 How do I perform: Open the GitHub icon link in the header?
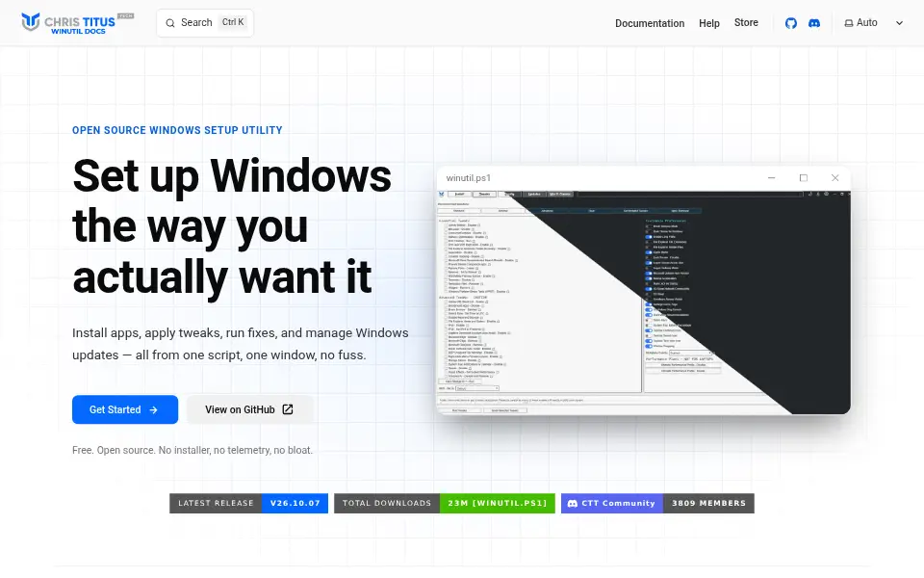[x=791, y=23]
